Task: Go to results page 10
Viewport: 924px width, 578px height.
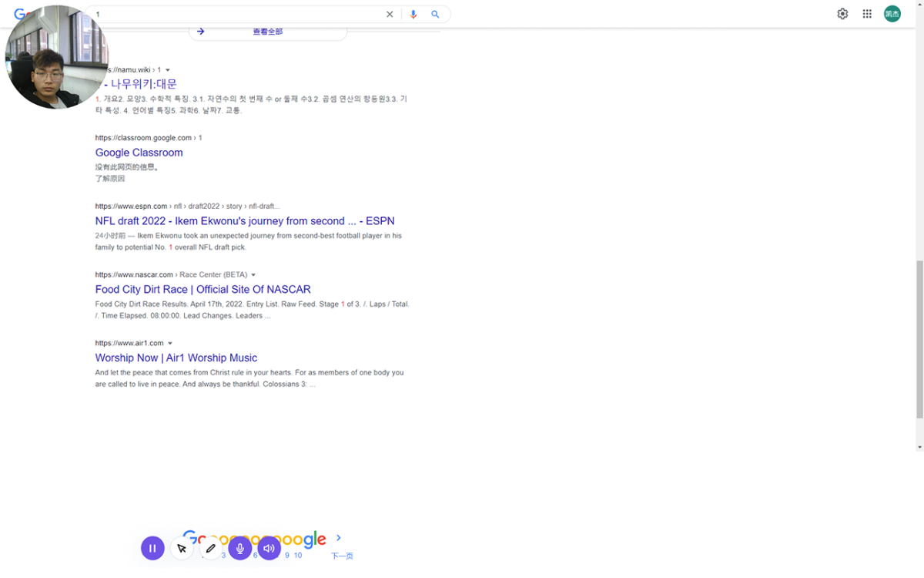Action: 298,556
